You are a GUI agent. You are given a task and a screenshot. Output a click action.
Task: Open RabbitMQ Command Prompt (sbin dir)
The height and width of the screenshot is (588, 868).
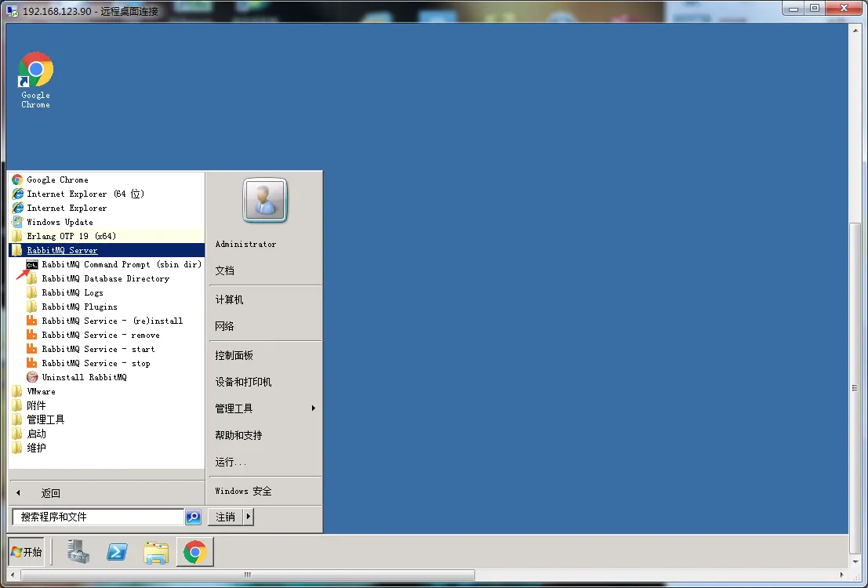click(114, 264)
